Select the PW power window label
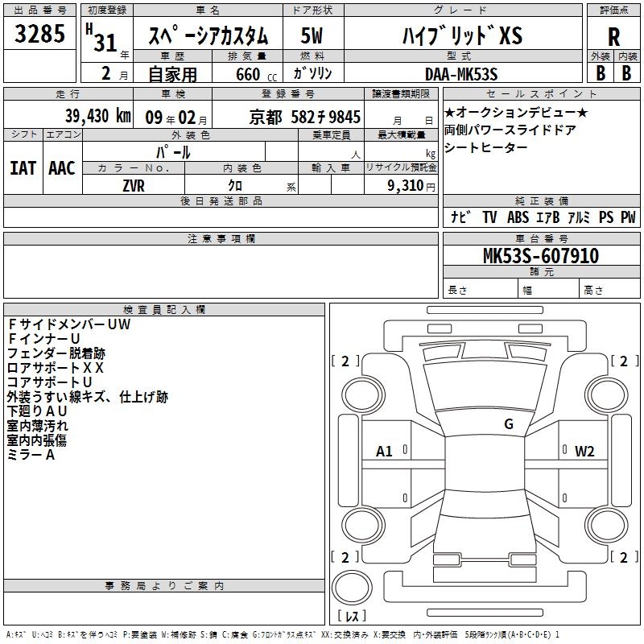644x644 pixels. (x=627, y=217)
